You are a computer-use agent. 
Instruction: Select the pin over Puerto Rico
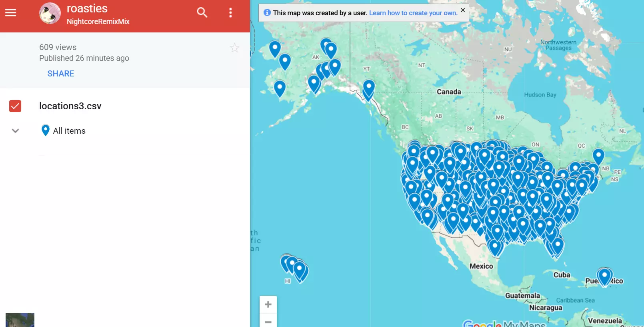[x=604, y=277]
